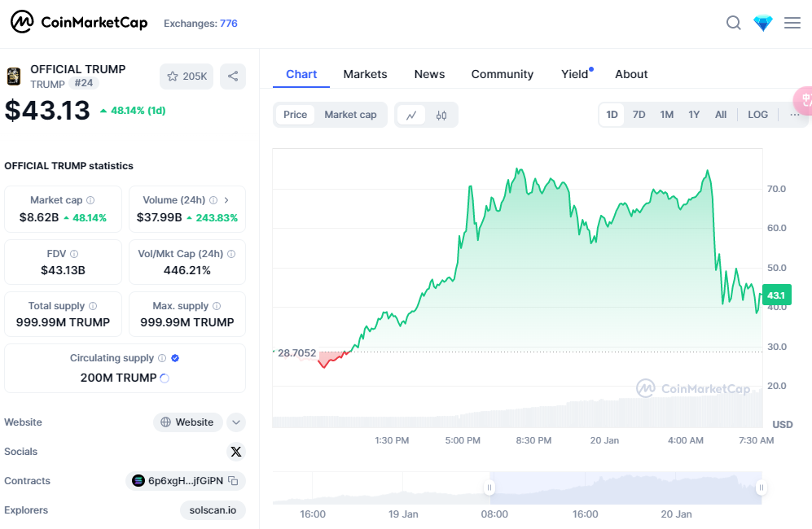Open the chart more options ellipsis

click(794, 115)
